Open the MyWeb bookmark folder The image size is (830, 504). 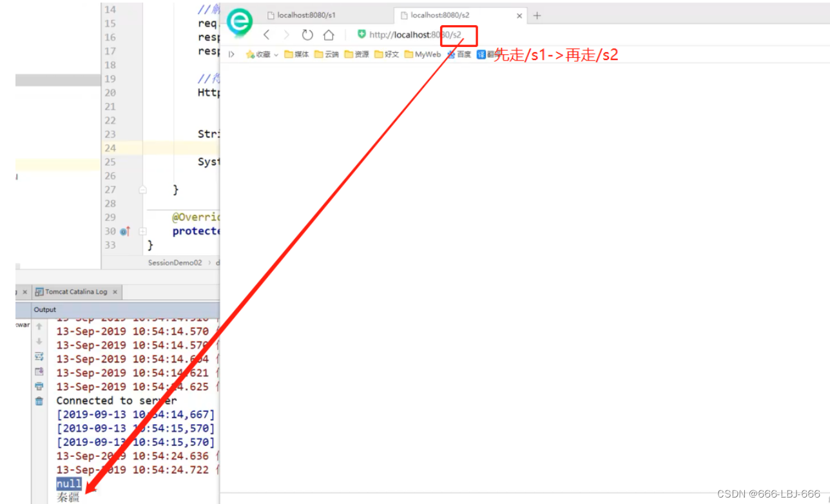[x=422, y=55]
